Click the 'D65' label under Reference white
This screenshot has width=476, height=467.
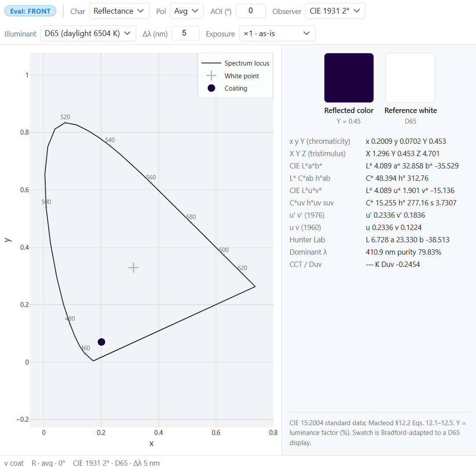[x=411, y=121]
